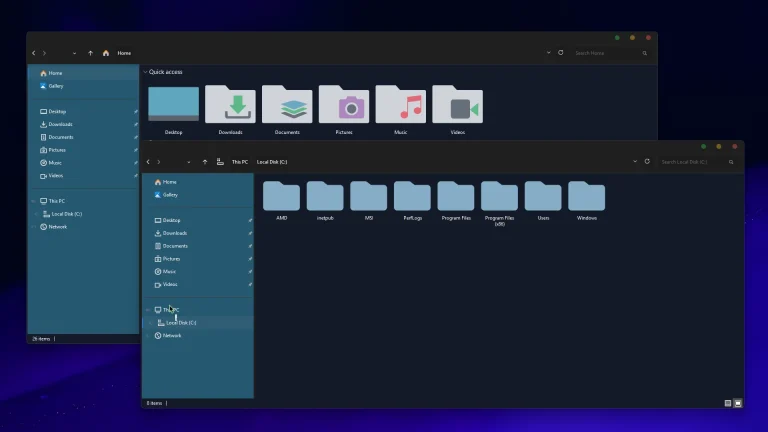Open the Music folder in Quick access
This screenshot has width=768, height=432.
pyautogui.click(x=400, y=106)
